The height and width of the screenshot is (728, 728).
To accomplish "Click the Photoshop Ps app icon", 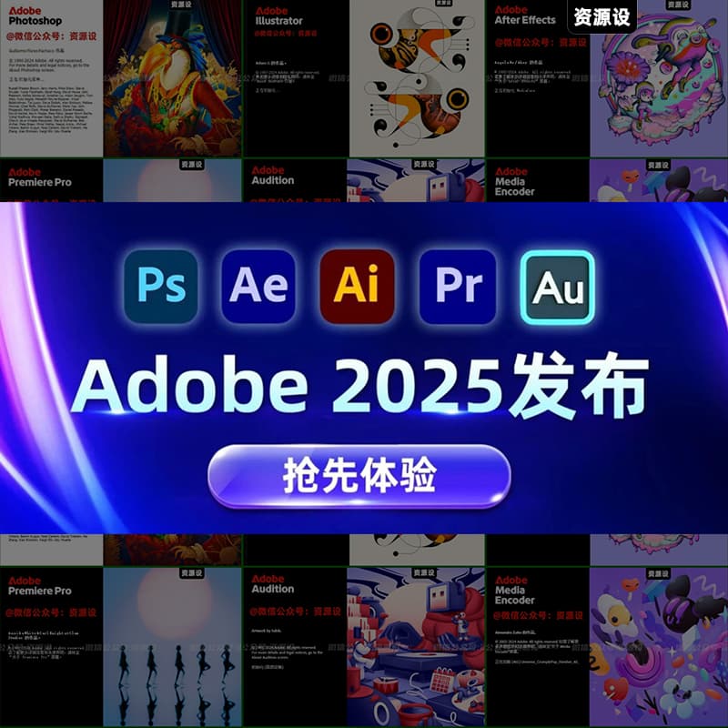I will (160, 286).
